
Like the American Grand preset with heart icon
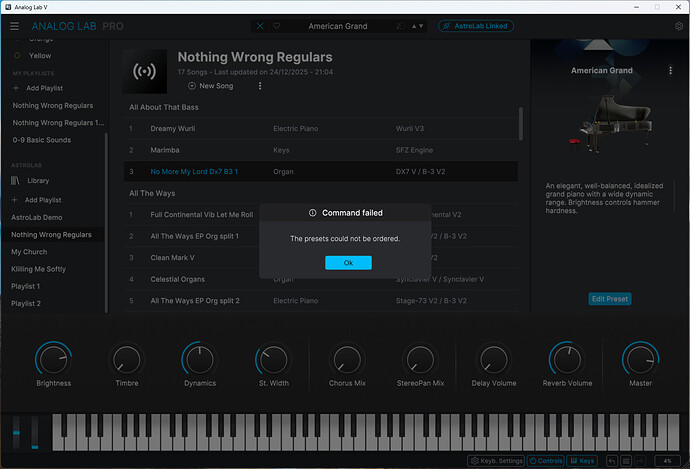click(276, 26)
